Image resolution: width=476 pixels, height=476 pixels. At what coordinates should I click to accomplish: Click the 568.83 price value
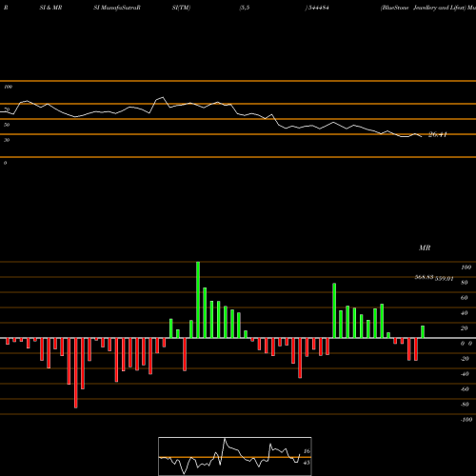[x=424, y=277]
